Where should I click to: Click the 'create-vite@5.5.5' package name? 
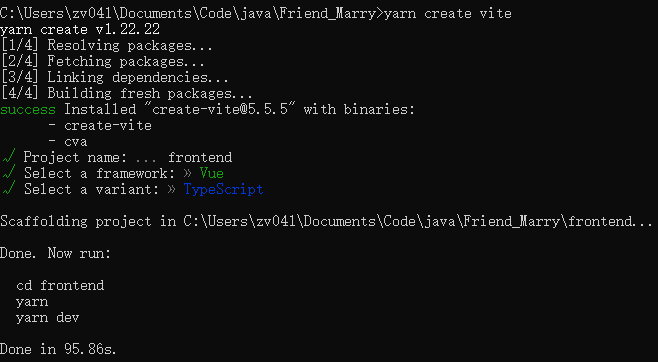pos(220,109)
